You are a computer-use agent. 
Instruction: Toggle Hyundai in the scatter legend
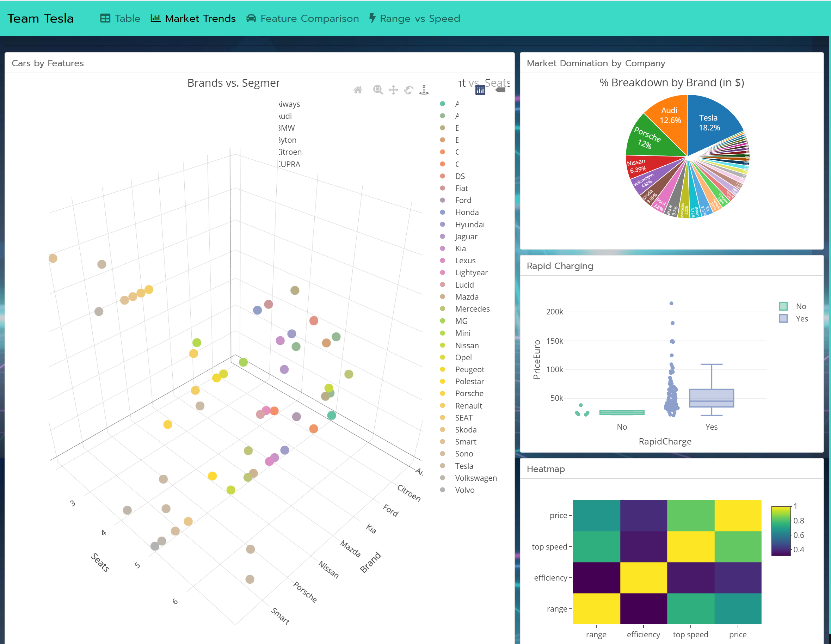pos(469,225)
